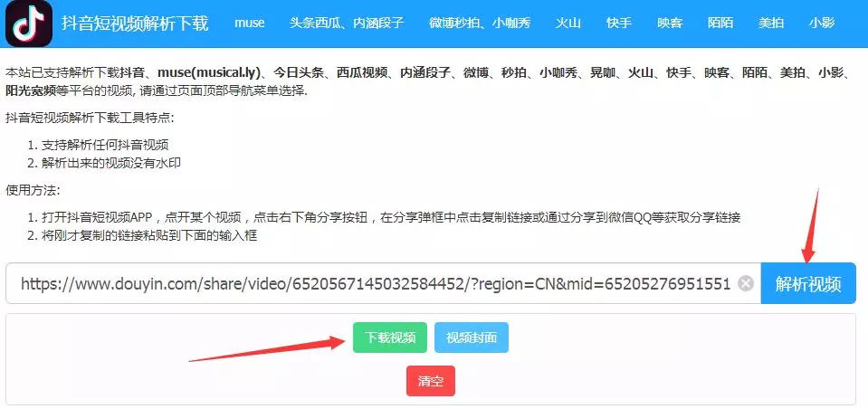868x409 pixels.
Task: Clear URL using the gray X icon
Action: pyautogui.click(x=746, y=284)
